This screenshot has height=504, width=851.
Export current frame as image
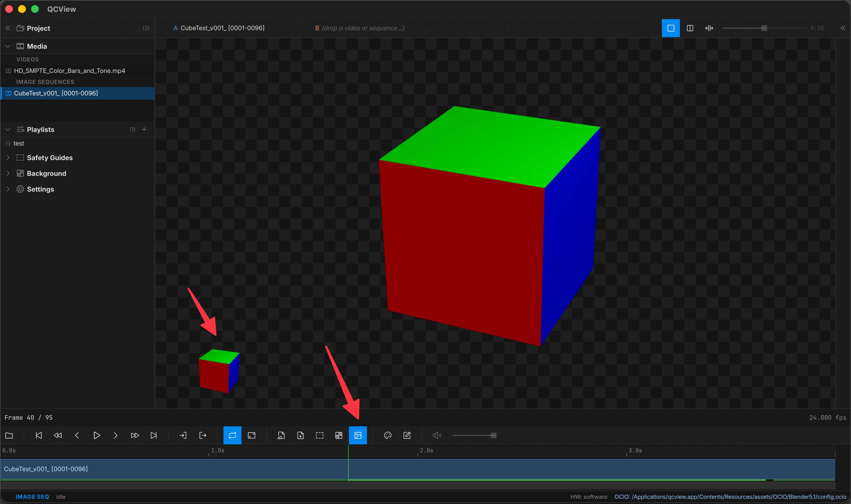281,435
